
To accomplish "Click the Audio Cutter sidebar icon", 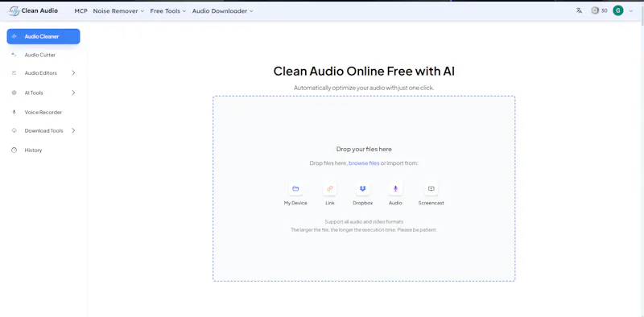I will [14, 55].
